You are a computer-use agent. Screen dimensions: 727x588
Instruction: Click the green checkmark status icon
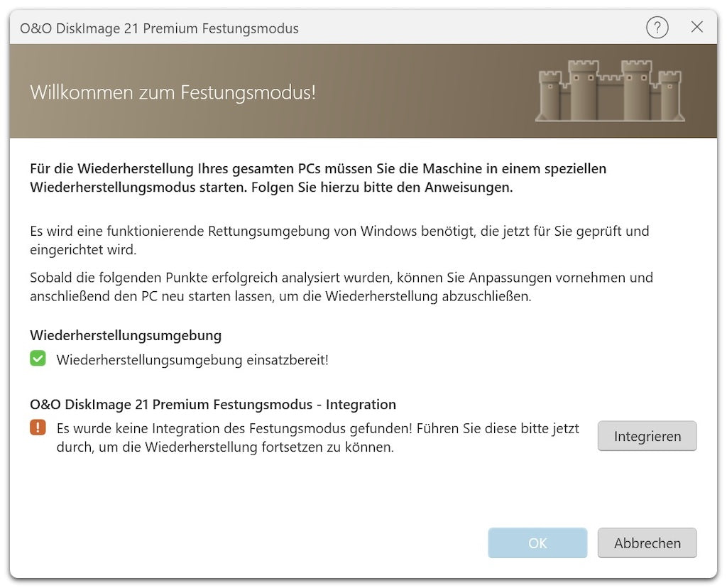point(38,359)
